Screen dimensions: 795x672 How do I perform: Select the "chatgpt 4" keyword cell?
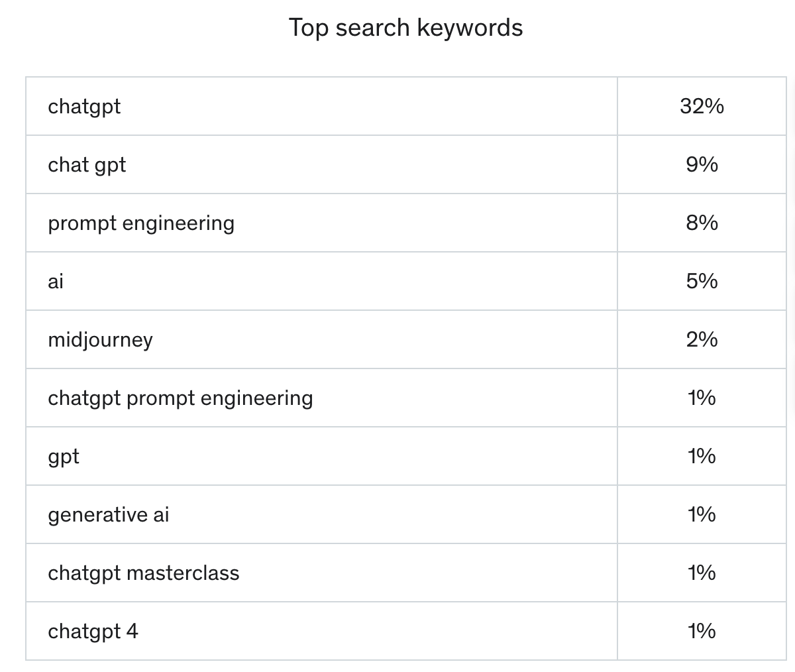point(93,631)
